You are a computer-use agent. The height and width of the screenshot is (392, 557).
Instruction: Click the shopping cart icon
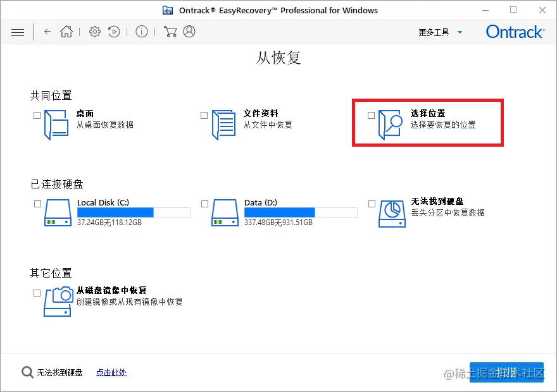[x=170, y=32]
